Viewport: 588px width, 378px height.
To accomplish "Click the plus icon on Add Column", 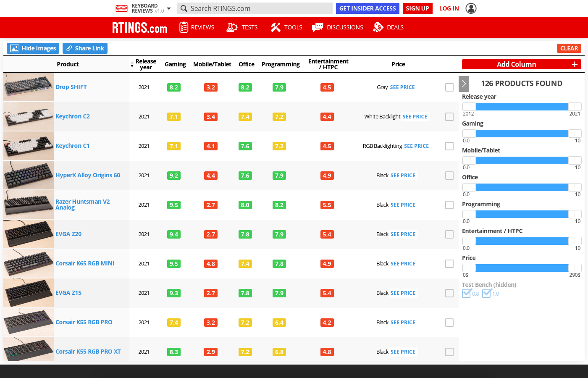I will pos(575,64).
